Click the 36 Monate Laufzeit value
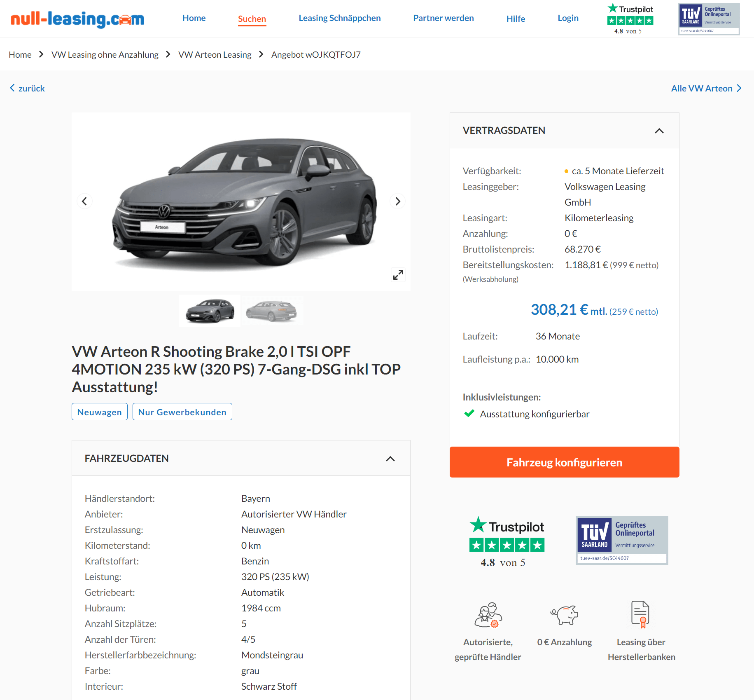 pyautogui.click(x=558, y=336)
